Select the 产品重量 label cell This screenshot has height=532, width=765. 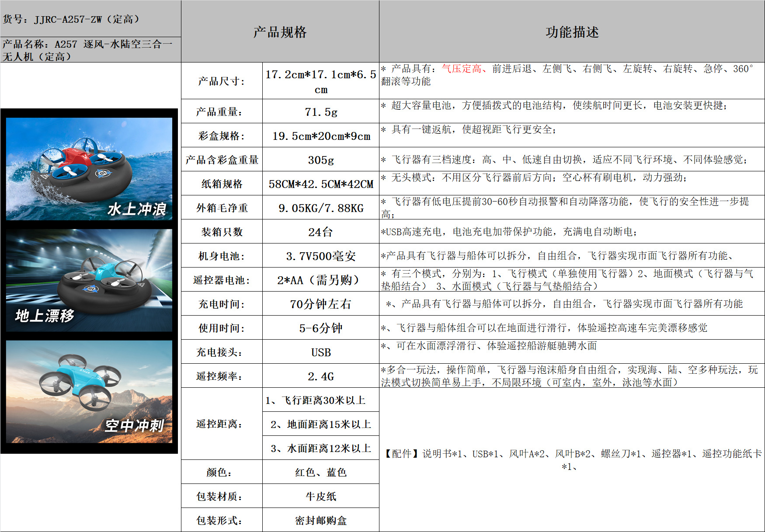(222, 111)
